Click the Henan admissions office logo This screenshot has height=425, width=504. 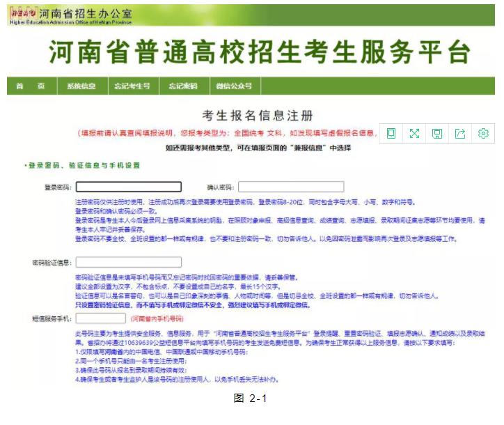23,13
